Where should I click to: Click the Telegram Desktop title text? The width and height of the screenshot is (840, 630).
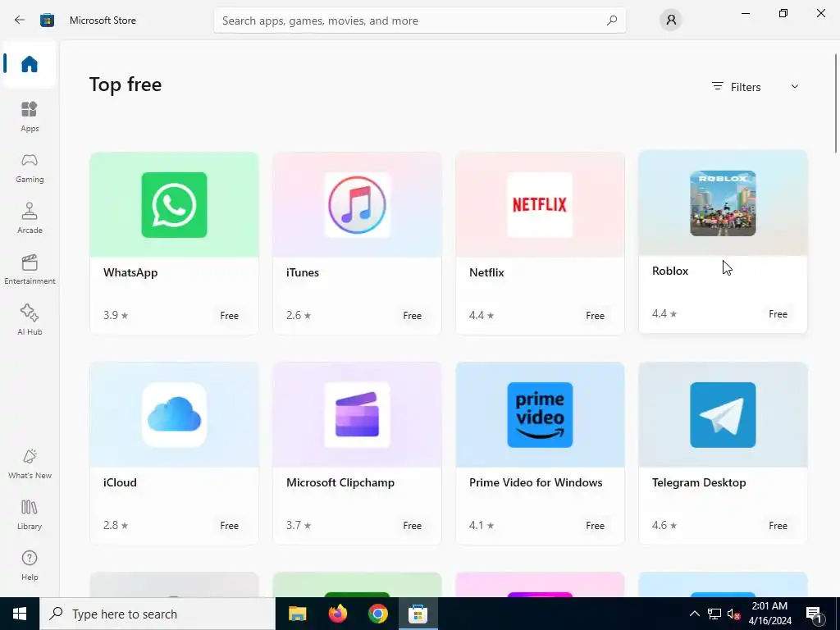(699, 482)
